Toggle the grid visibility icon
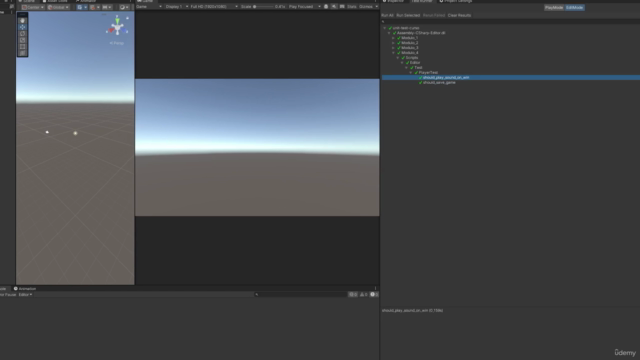Viewport: 640px width, 360px height. point(80,7)
